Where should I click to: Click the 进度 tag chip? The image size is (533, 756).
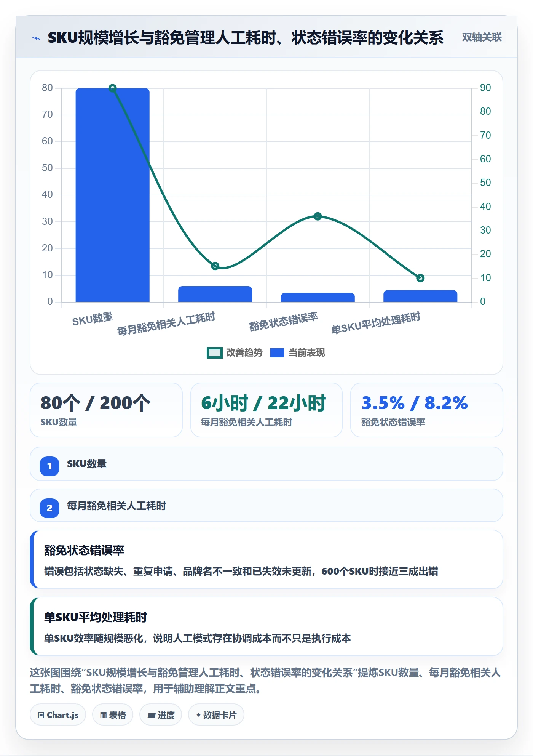[x=161, y=715]
